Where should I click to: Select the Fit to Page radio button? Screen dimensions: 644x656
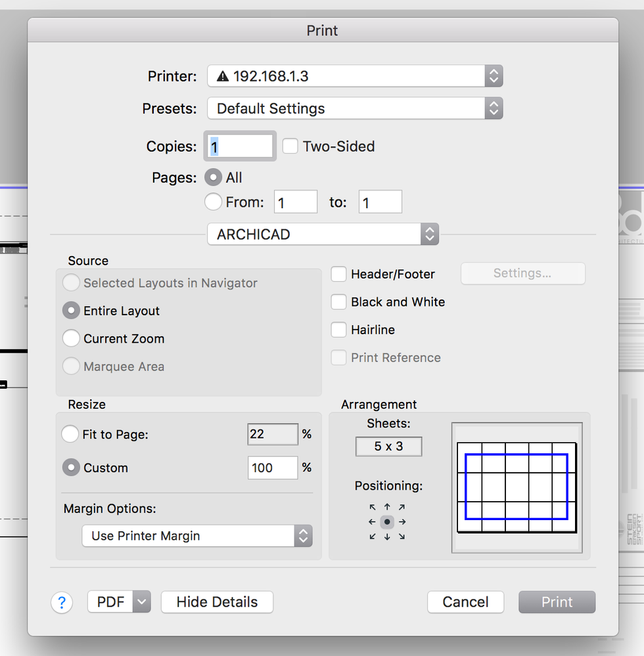(70, 434)
